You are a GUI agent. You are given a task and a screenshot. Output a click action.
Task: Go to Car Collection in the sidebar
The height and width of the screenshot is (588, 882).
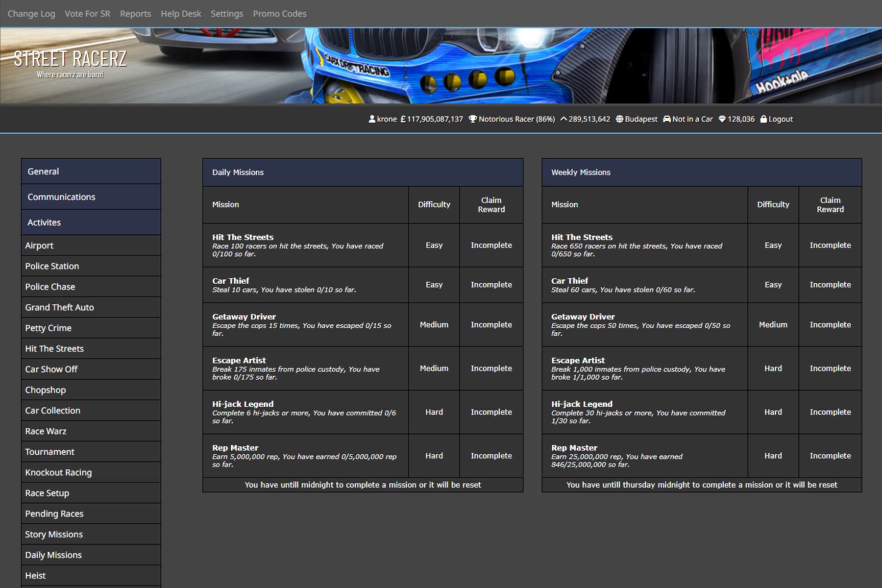(x=91, y=411)
